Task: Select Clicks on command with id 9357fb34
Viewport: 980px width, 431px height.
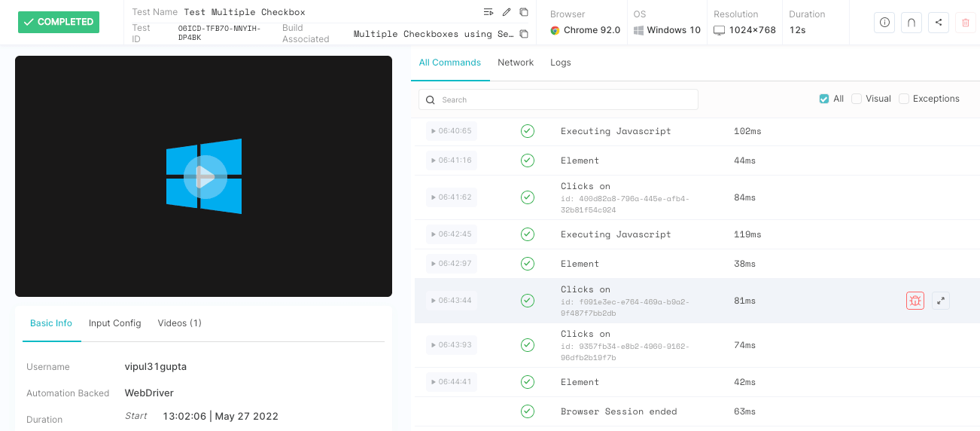Action: tap(697, 345)
